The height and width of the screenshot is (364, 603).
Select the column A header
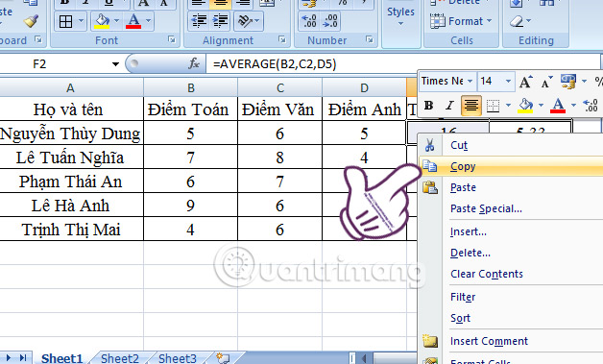pos(70,87)
